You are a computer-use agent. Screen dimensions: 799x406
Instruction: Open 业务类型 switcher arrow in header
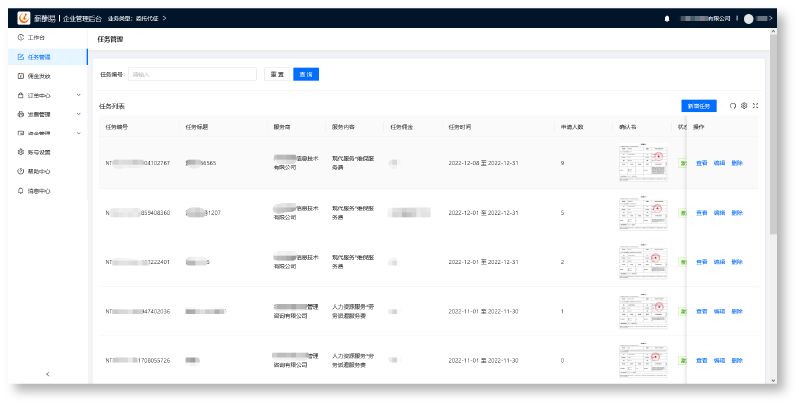pyautogui.click(x=164, y=18)
